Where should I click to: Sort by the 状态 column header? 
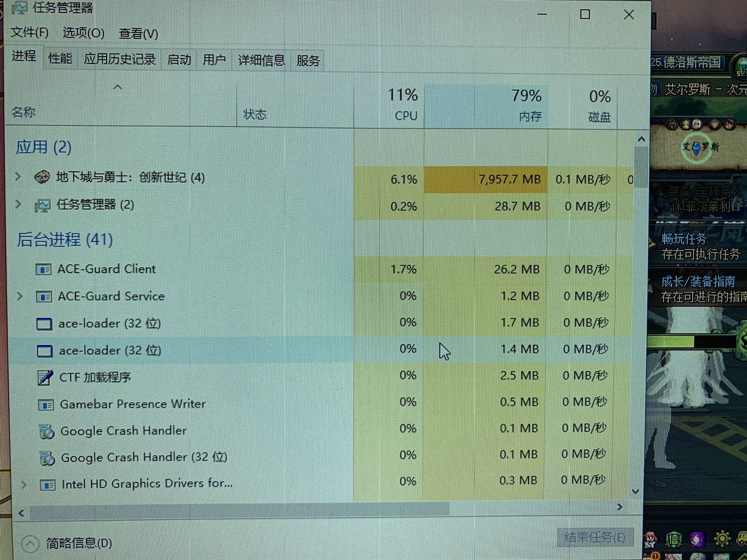coord(255,114)
